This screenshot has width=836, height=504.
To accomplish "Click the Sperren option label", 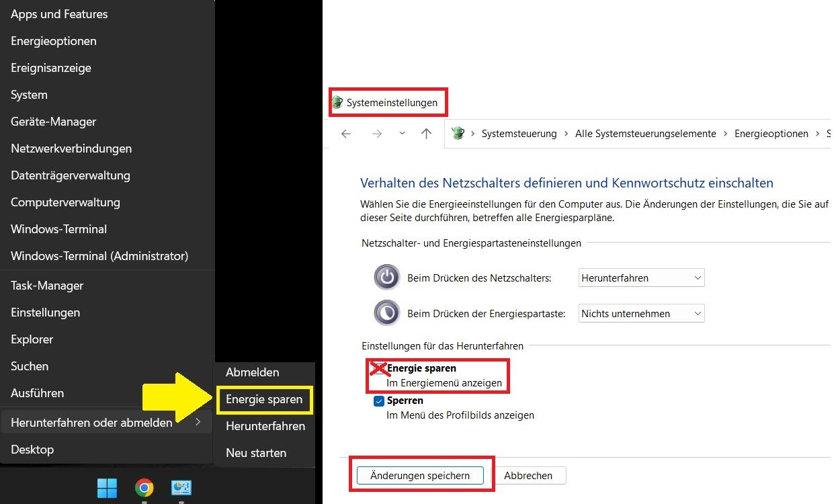I will (405, 401).
